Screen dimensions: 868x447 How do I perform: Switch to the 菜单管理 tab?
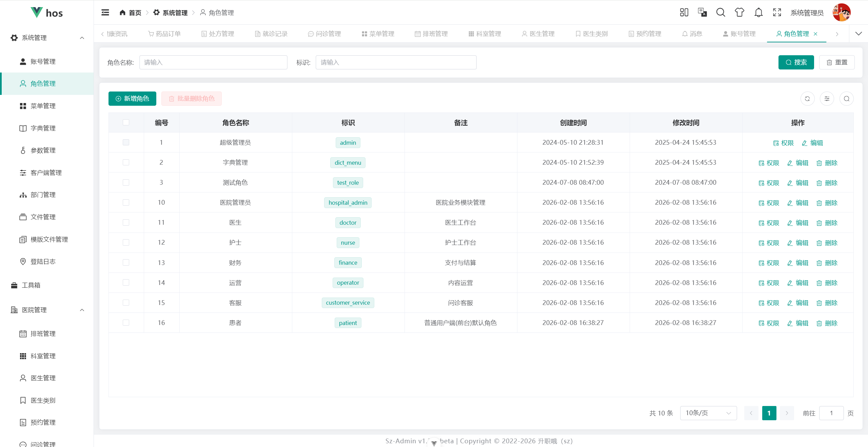tap(378, 34)
